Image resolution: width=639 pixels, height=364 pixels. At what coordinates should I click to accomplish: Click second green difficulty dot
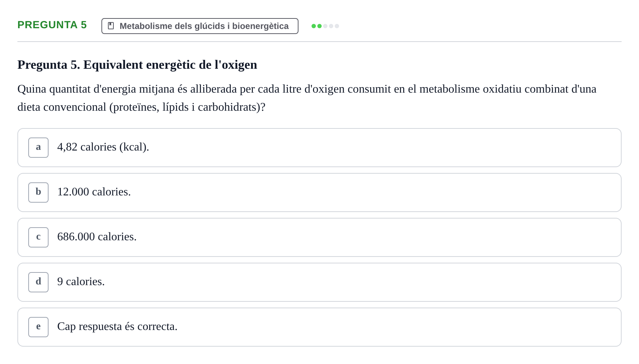point(319,26)
